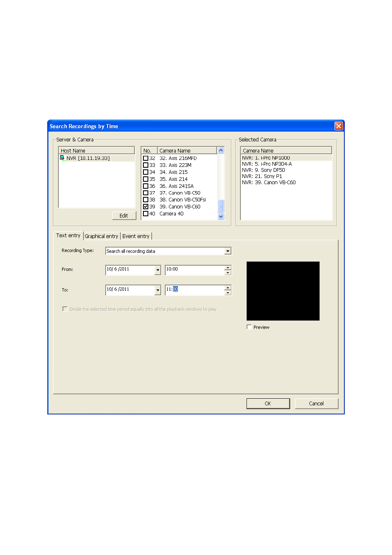Enable the Preview checkbox
Image resolution: width=392 pixels, height=555 pixels.
click(249, 327)
